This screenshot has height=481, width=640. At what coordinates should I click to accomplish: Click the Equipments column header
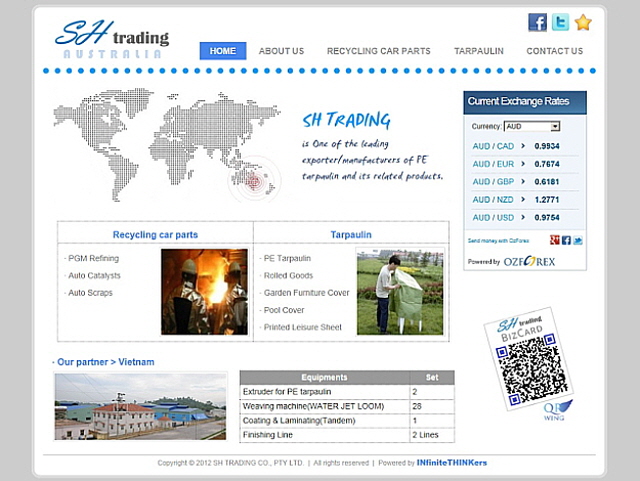(324, 377)
